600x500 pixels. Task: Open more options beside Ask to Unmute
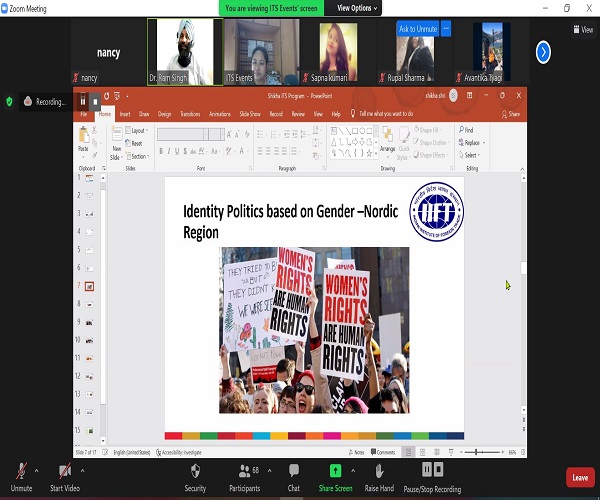point(446,29)
